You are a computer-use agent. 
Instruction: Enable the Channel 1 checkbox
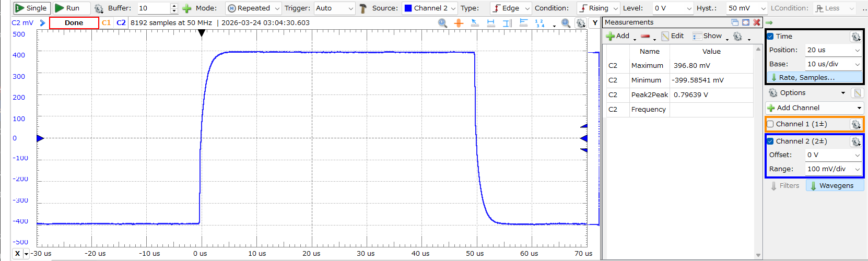pyautogui.click(x=770, y=124)
